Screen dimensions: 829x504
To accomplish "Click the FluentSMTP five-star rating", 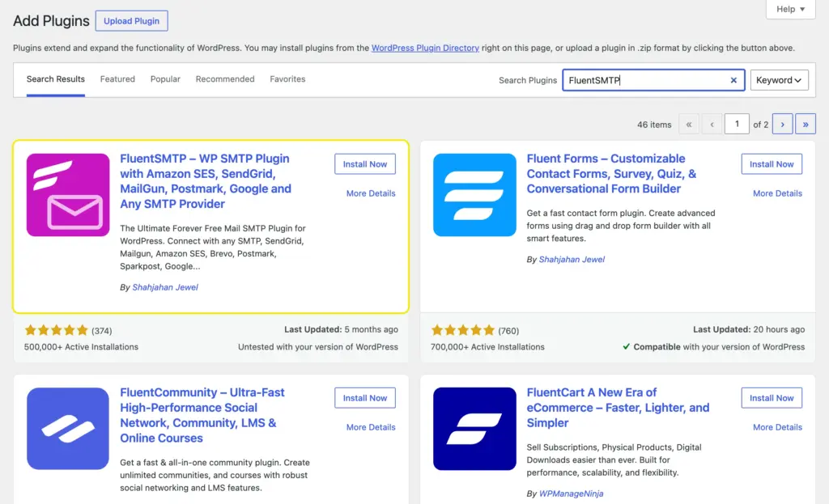I will 56,331.
